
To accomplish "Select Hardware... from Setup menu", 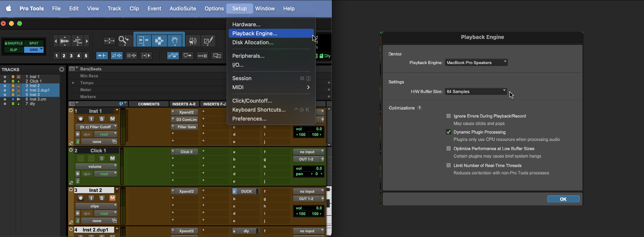I will [271, 24].
